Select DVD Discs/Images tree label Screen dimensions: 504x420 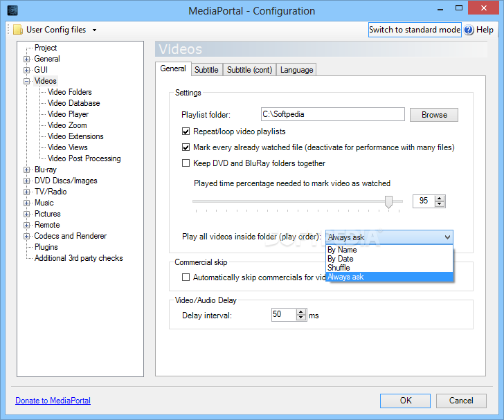point(66,181)
